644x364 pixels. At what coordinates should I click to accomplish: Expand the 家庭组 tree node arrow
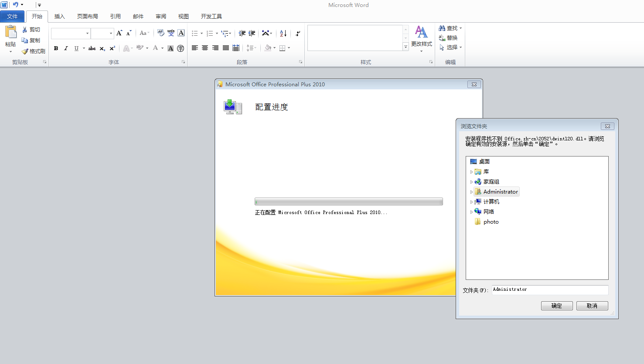point(471,182)
